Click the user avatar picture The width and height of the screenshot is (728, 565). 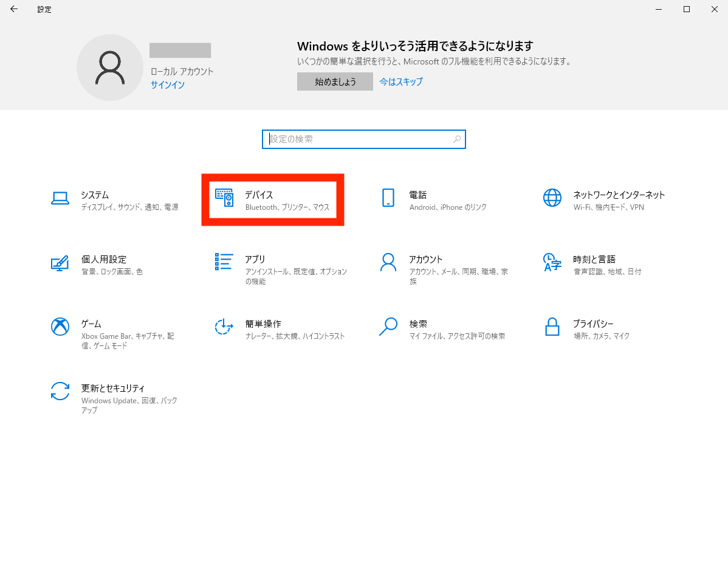click(110, 68)
